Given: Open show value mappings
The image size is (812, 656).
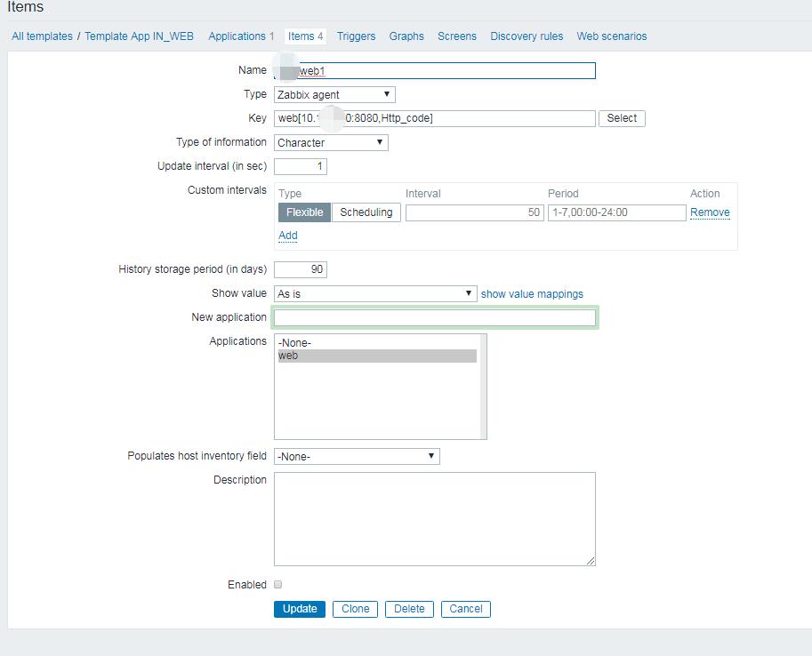Looking at the screenshot, I should pyautogui.click(x=531, y=293).
